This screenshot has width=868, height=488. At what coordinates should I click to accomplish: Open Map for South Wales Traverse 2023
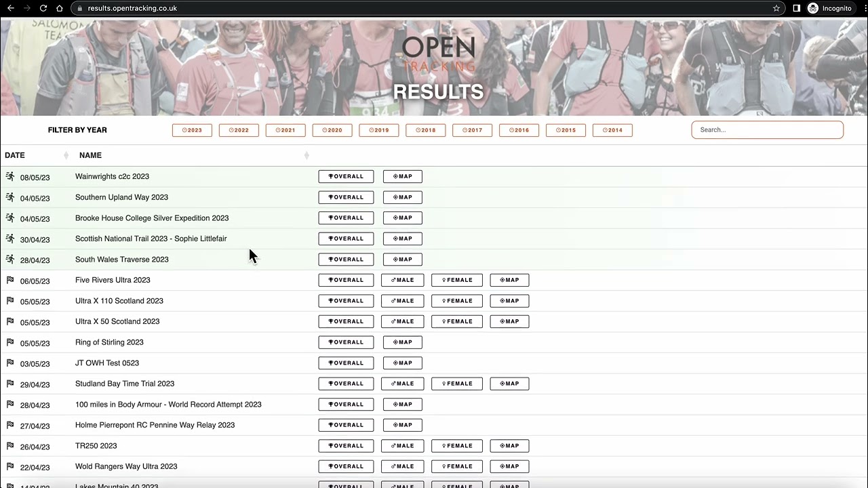pos(403,259)
